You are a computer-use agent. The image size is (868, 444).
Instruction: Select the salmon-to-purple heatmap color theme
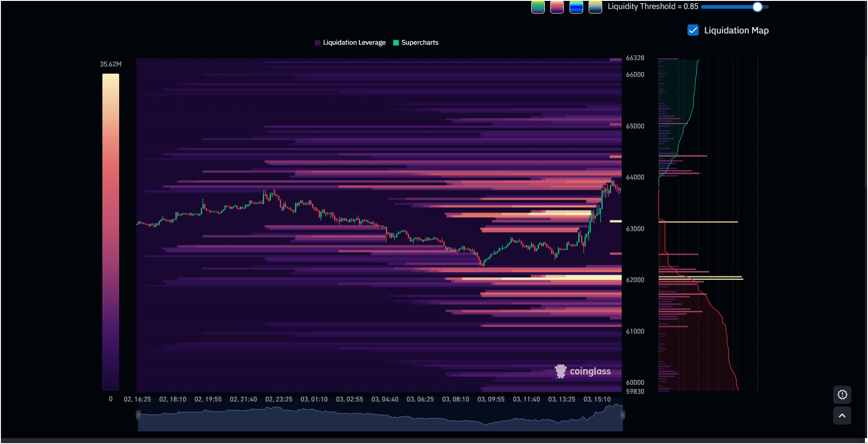point(557,7)
